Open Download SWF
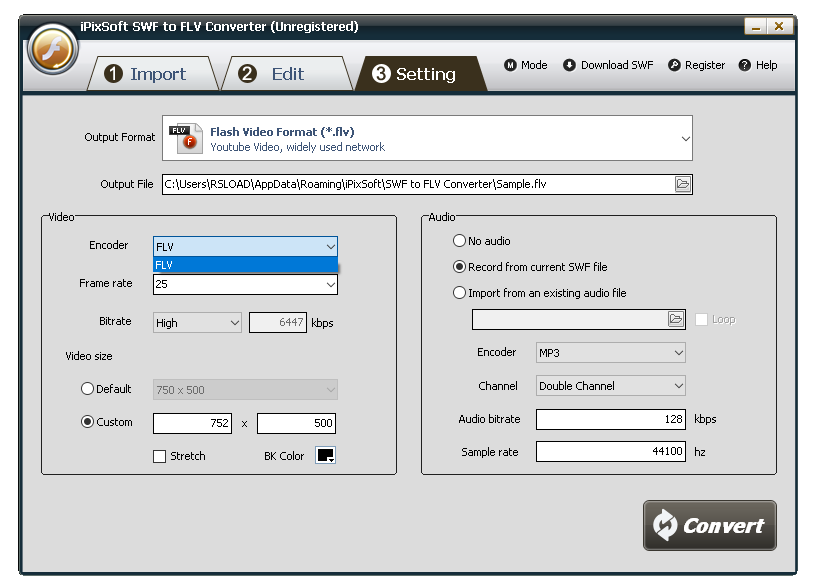The width and height of the screenshot is (823, 588). pyautogui.click(x=608, y=65)
